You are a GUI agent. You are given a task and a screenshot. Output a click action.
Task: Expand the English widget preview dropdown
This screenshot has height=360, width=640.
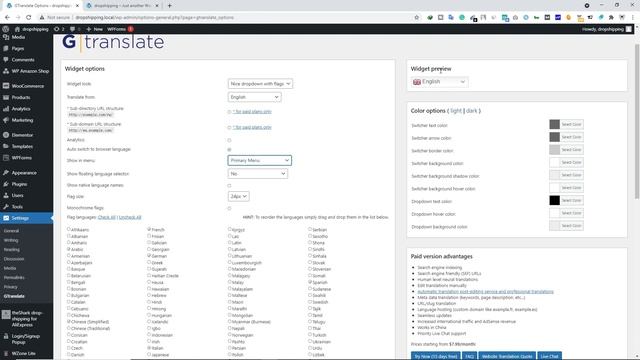click(x=439, y=82)
